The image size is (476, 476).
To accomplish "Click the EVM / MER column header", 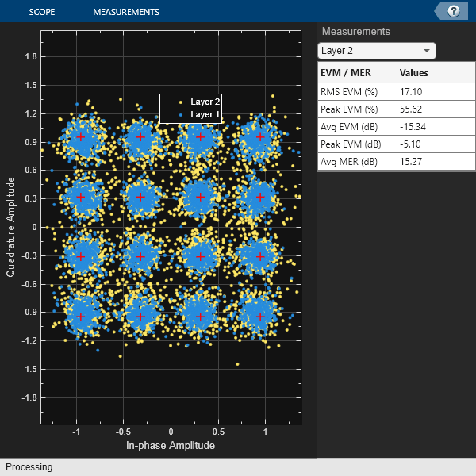I will (357, 72).
